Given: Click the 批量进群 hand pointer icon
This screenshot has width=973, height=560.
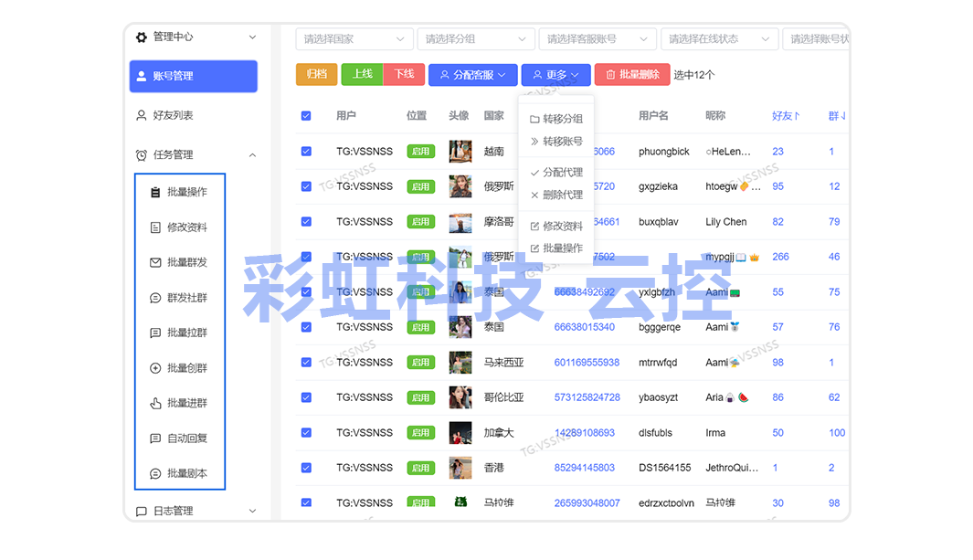Looking at the screenshot, I should [x=155, y=403].
